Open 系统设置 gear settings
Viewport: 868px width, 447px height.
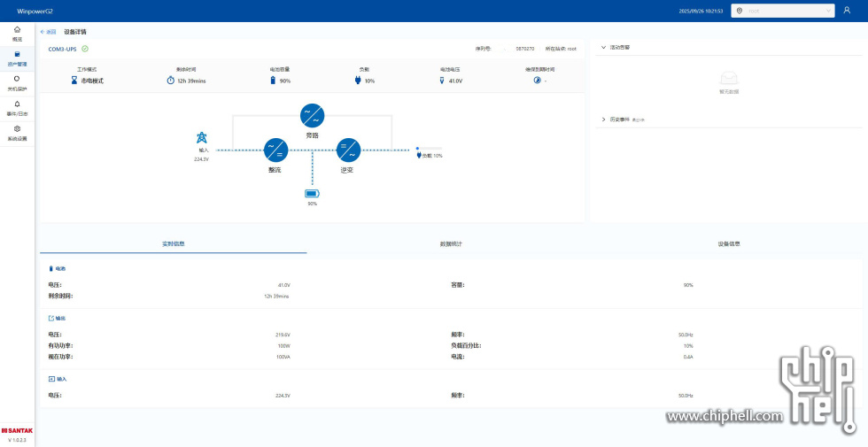click(17, 133)
